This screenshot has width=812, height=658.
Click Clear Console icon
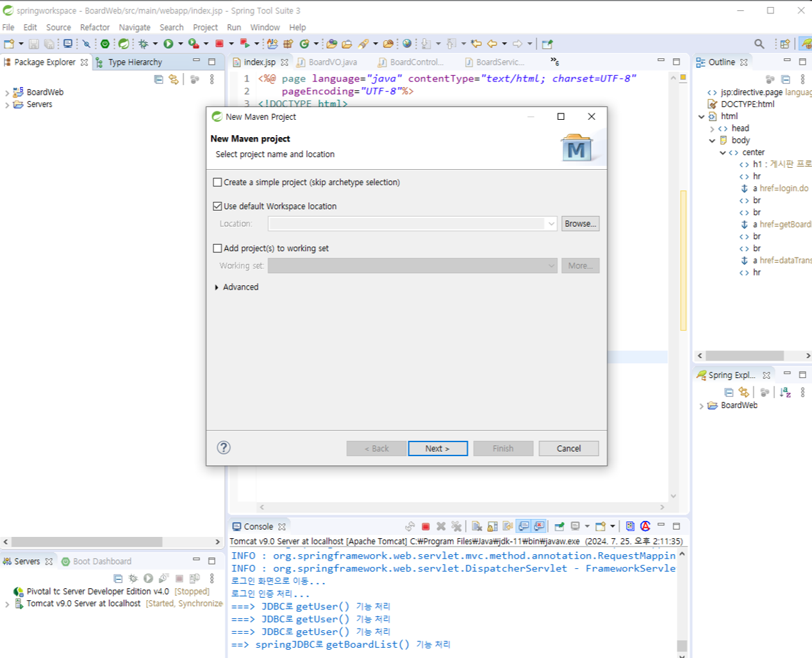pyautogui.click(x=477, y=527)
